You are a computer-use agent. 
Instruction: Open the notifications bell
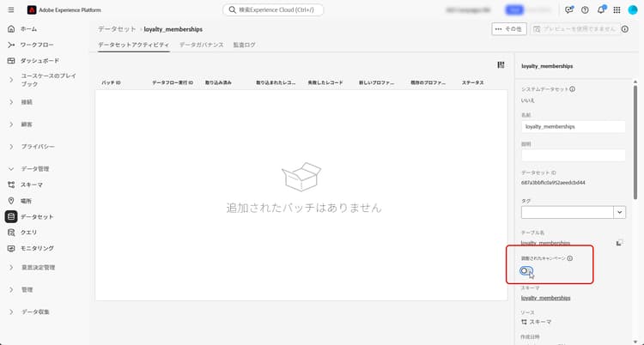(601, 9)
